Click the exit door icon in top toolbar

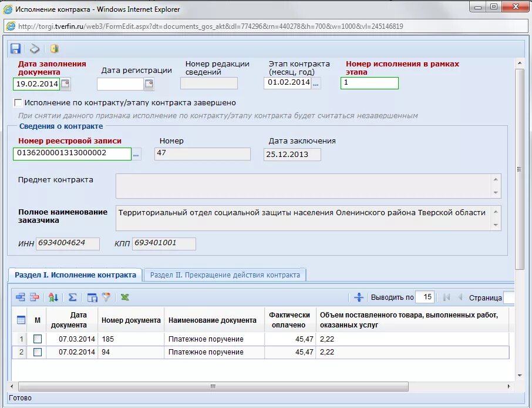[54, 49]
